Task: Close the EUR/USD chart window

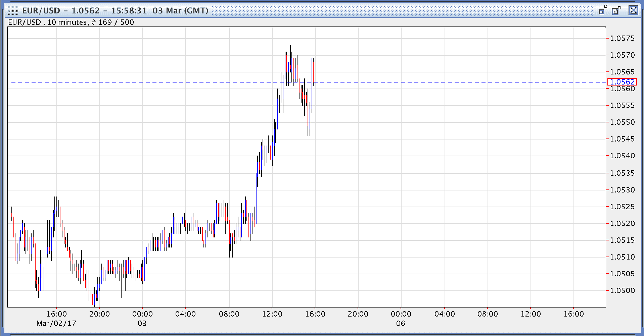Action: [x=633, y=10]
